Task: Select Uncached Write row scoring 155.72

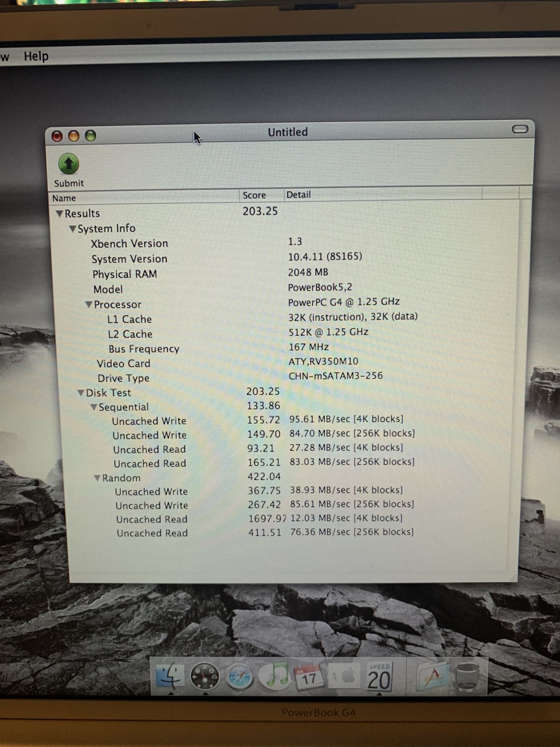Action: tap(287, 421)
